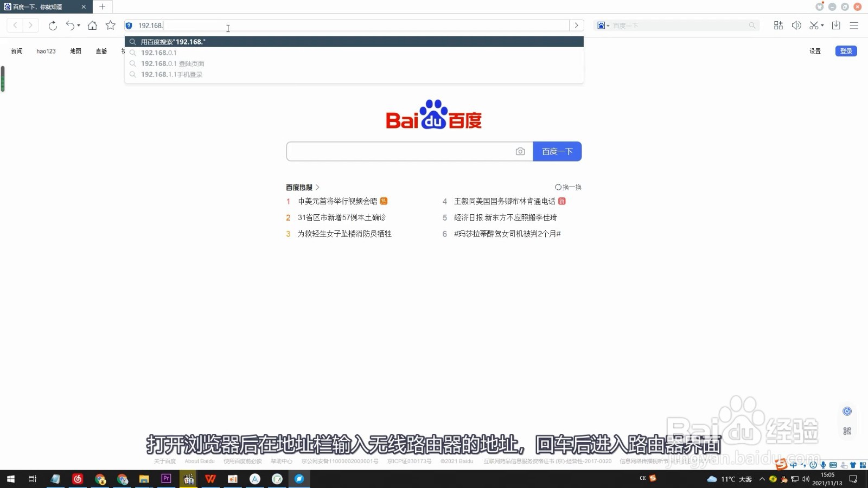Image resolution: width=868 pixels, height=488 pixels.
Task: Open the undo arrow's dropdown caret
Action: tap(79, 25)
